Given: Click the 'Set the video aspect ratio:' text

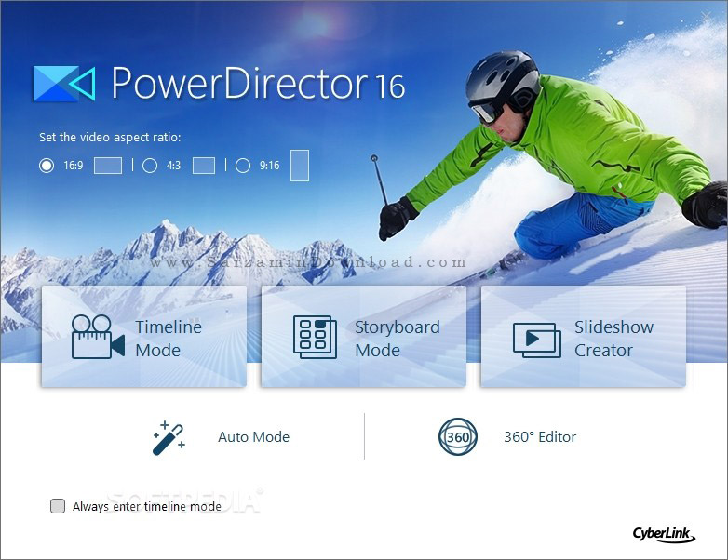Looking at the screenshot, I should pos(110,138).
